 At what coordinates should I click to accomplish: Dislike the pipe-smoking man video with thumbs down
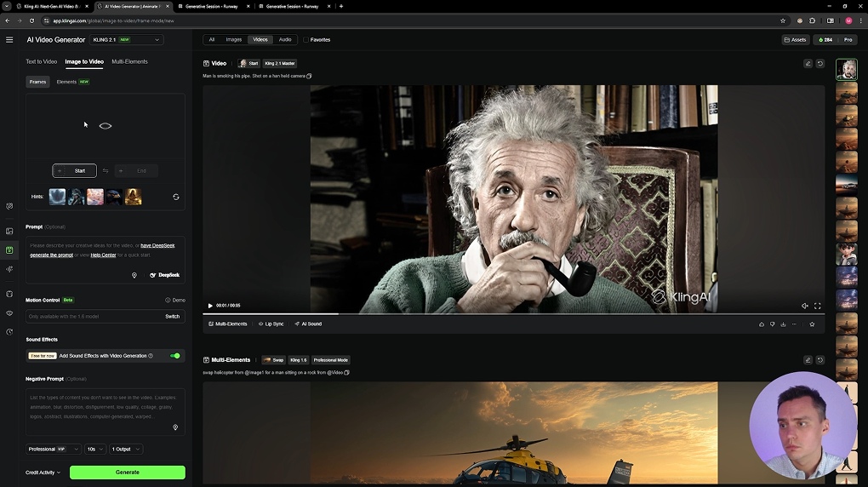pos(772,324)
